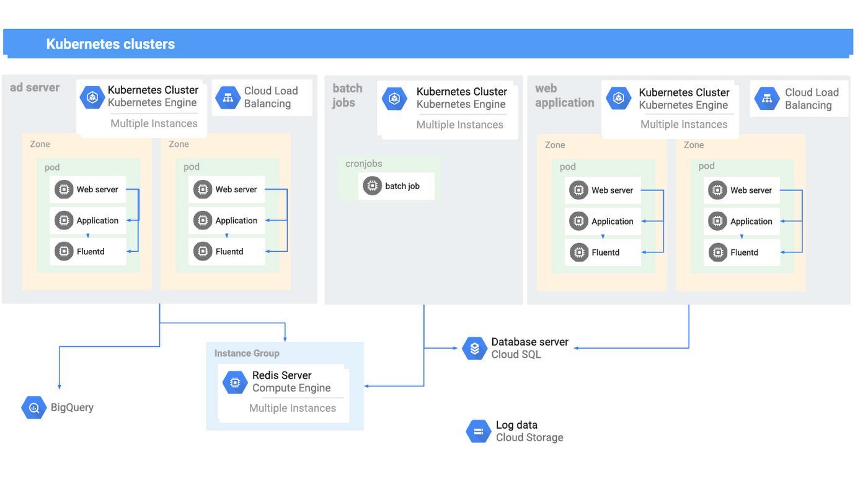Open the BigQuery hexagon icon
Screen dimensions: 868x482
click(x=33, y=408)
